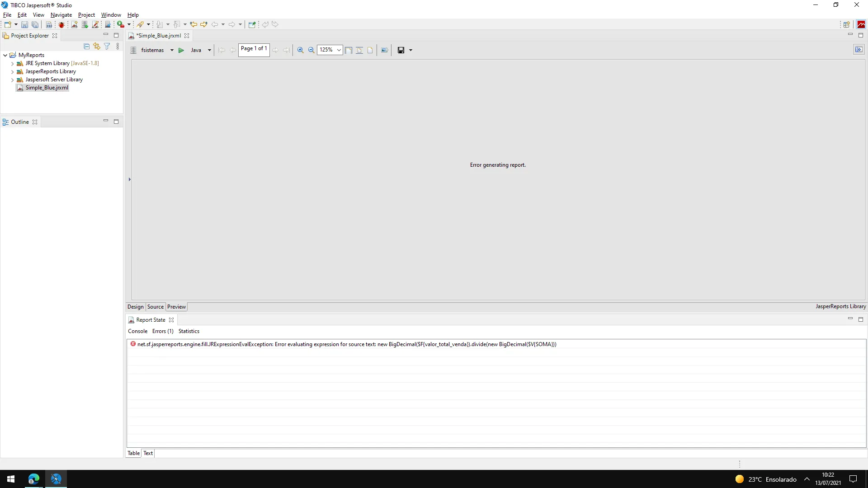Image resolution: width=868 pixels, height=488 pixels.
Task: Open the fsistemas data adapter dropdown
Action: 172,50
